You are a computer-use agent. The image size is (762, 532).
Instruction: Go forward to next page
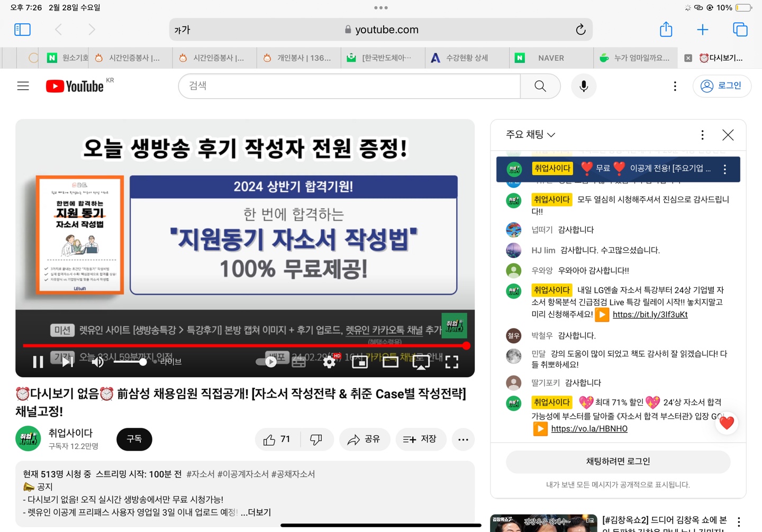coord(92,30)
